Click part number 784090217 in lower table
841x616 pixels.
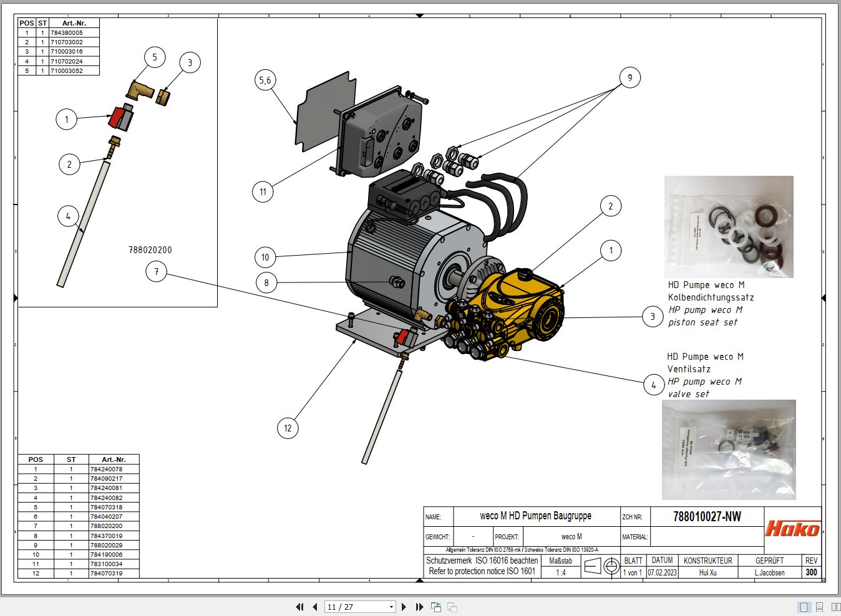click(107, 478)
